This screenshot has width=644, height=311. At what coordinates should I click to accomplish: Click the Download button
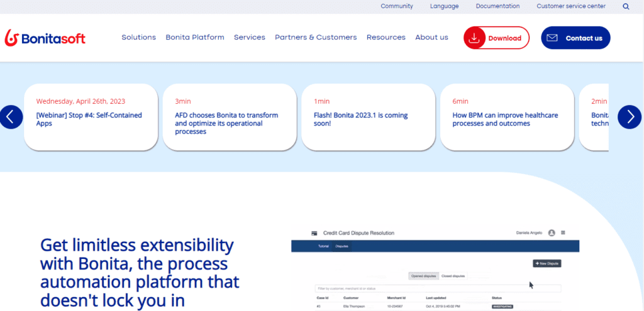click(x=497, y=38)
